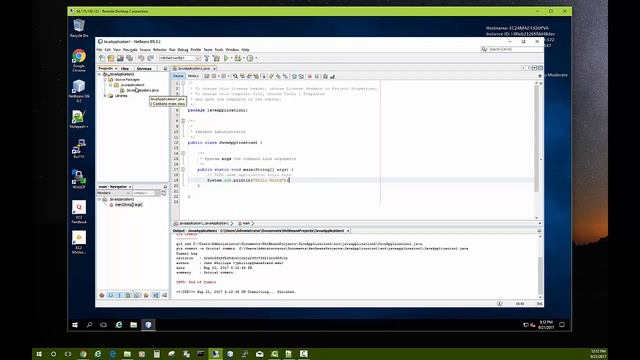Click the Redo toolbar icon
The image size is (640, 360).
point(150,58)
